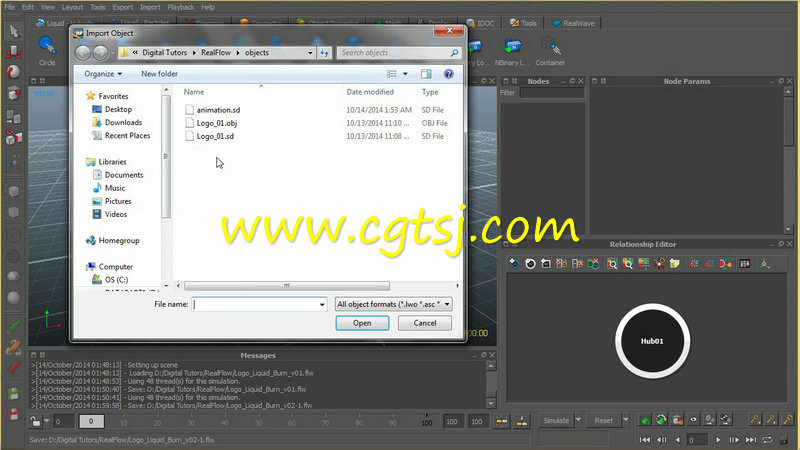
Task: Switch to the Tools shelf tab
Action: point(523,23)
